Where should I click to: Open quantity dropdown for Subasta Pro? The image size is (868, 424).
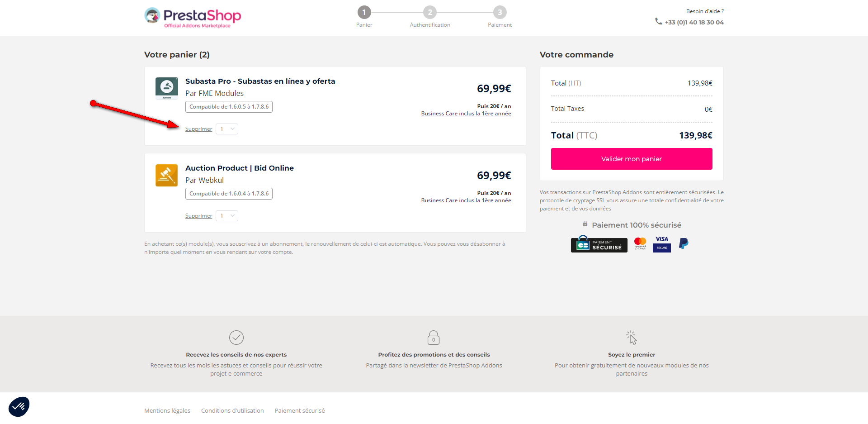click(227, 129)
